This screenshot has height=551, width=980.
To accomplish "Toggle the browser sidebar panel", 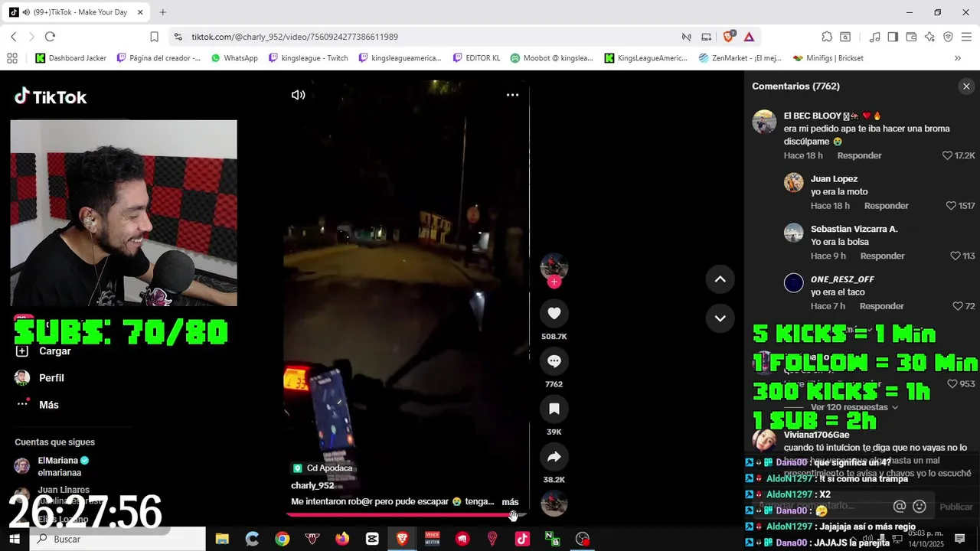I will 893,37.
